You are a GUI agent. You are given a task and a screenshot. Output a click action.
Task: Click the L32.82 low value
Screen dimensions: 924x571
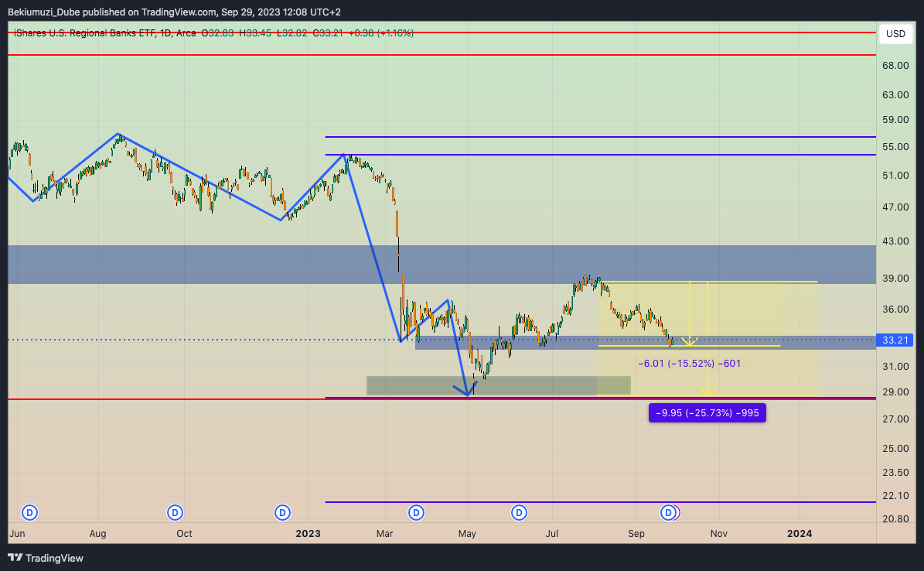click(x=291, y=33)
